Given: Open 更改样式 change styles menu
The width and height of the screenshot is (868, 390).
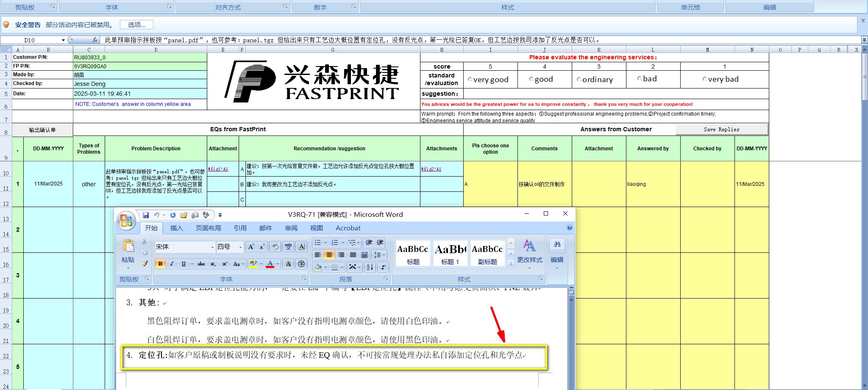Looking at the screenshot, I should click(529, 254).
